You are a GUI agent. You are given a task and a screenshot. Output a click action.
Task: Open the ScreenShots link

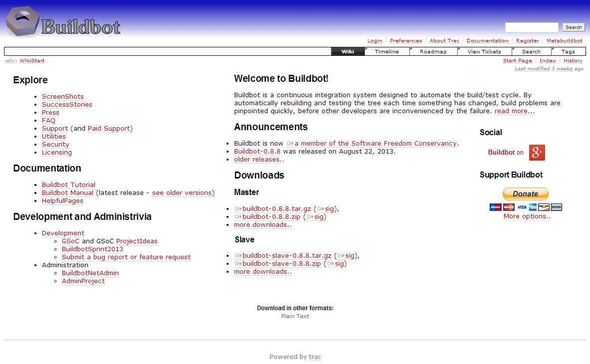(x=63, y=97)
